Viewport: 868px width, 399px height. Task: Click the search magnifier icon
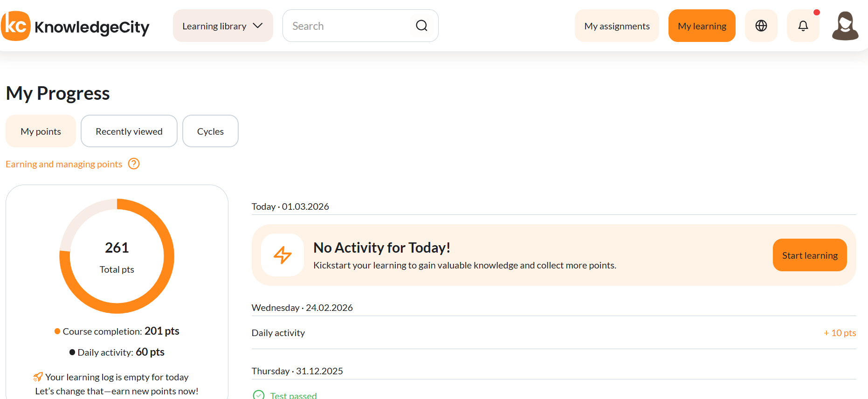[421, 26]
